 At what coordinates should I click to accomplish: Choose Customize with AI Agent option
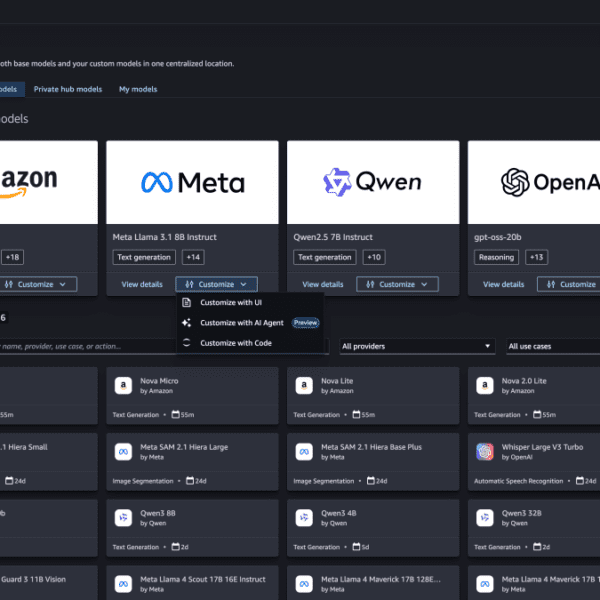(x=250, y=323)
